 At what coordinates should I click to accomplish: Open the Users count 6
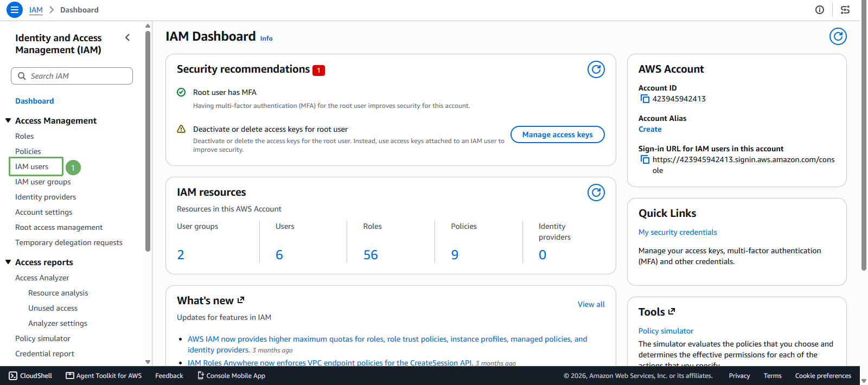(279, 255)
